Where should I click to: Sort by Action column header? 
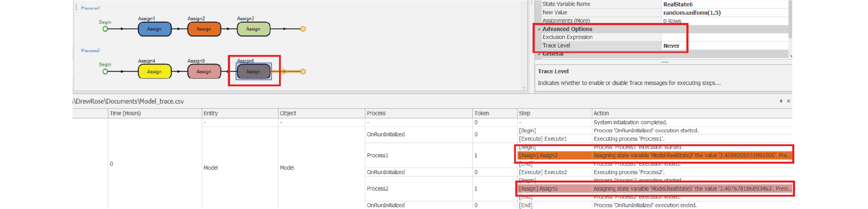[x=692, y=113]
